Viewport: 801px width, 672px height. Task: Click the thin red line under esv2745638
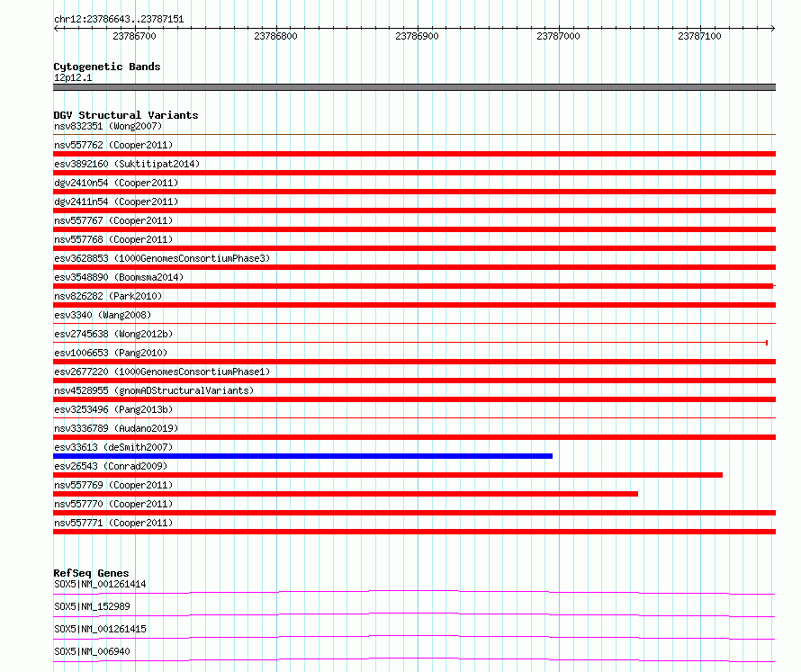coord(410,343)
